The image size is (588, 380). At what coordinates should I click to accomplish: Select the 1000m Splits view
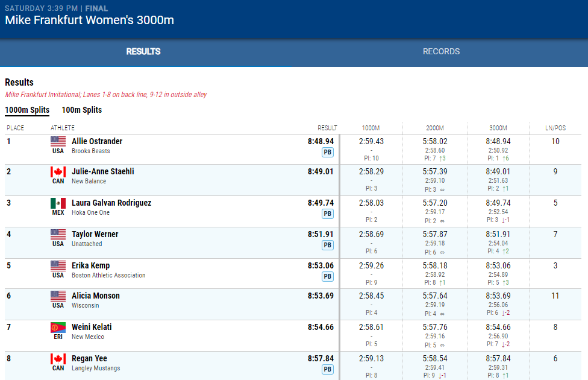[x=27, y=110]
